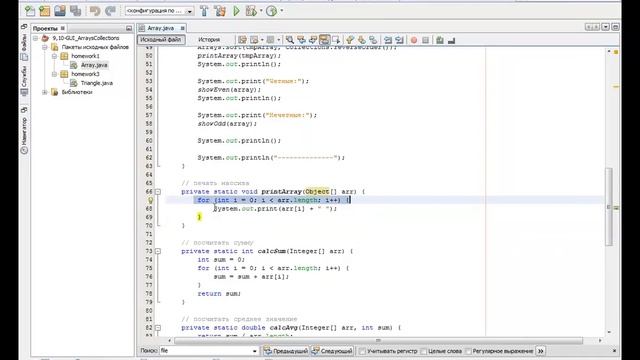The image size is (640, 360).
Task: Collapse the calcSum method fold at line 73
Action: point(158,251)
